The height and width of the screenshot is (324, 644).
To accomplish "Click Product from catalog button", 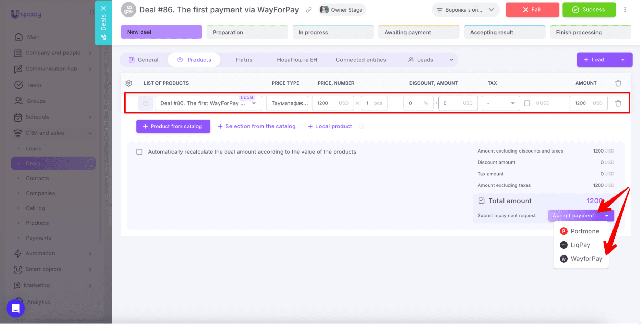I will point(173,127).
